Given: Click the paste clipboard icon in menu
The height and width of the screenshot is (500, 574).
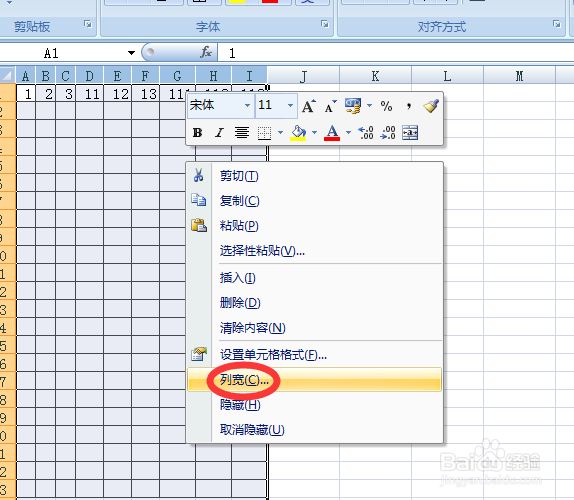Looking at the screenshot, I should tap(199, 225).
